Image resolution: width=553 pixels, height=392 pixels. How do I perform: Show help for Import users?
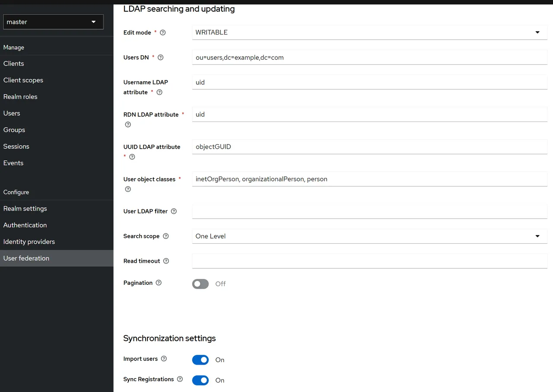pos(164,359)
